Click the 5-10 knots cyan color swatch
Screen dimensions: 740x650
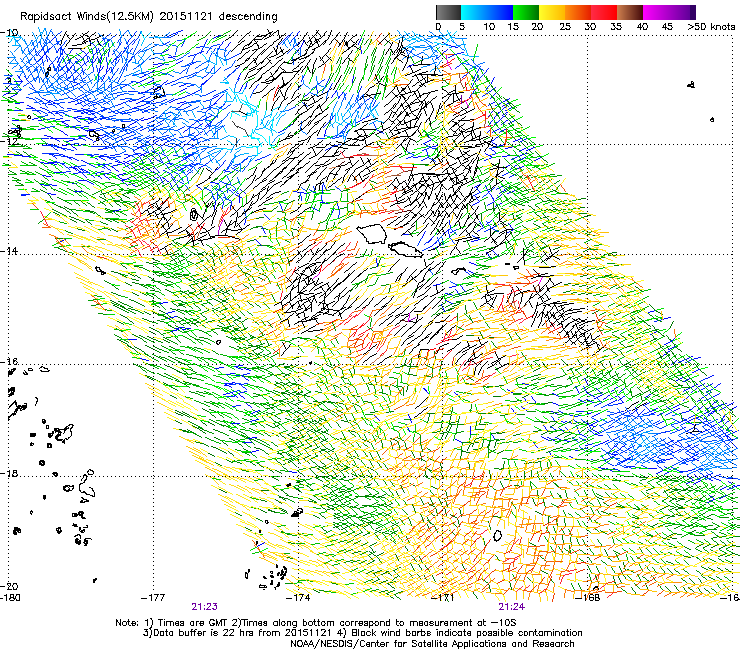(473, 12)
